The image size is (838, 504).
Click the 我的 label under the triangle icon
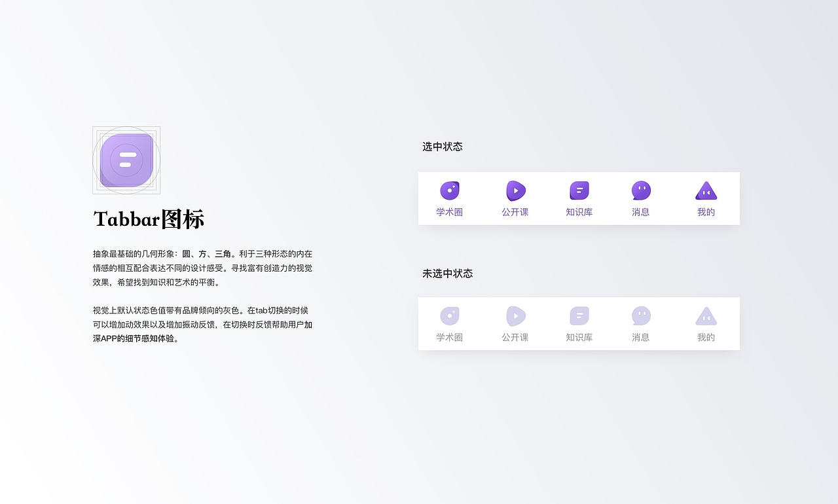[705, 213]
